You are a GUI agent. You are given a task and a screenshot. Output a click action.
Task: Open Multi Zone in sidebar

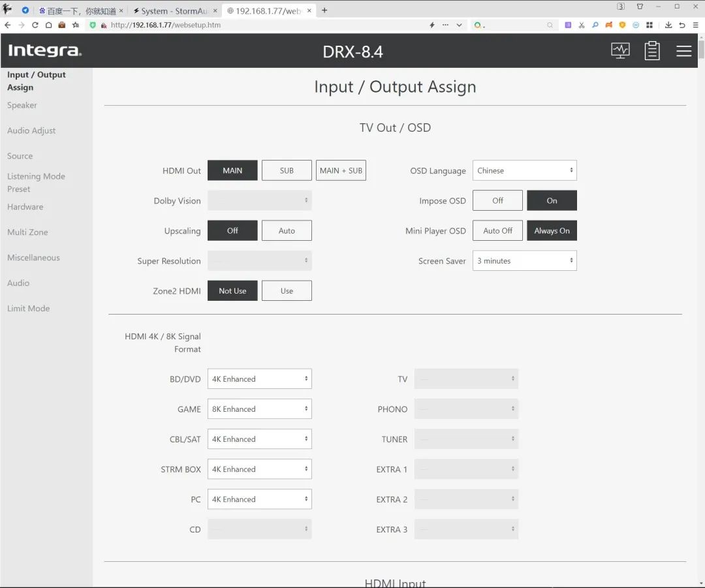coord(27,232)
